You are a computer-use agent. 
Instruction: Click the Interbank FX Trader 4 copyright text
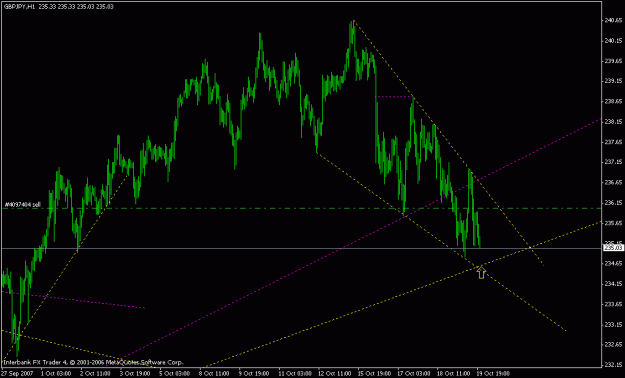point(93,362)
